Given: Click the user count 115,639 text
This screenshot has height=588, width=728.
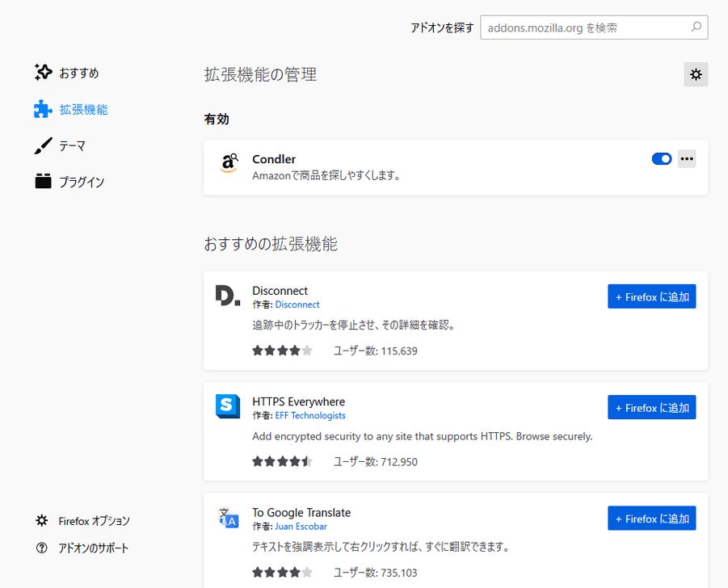Looking at the screenshot, I should [x=376, y=351].
